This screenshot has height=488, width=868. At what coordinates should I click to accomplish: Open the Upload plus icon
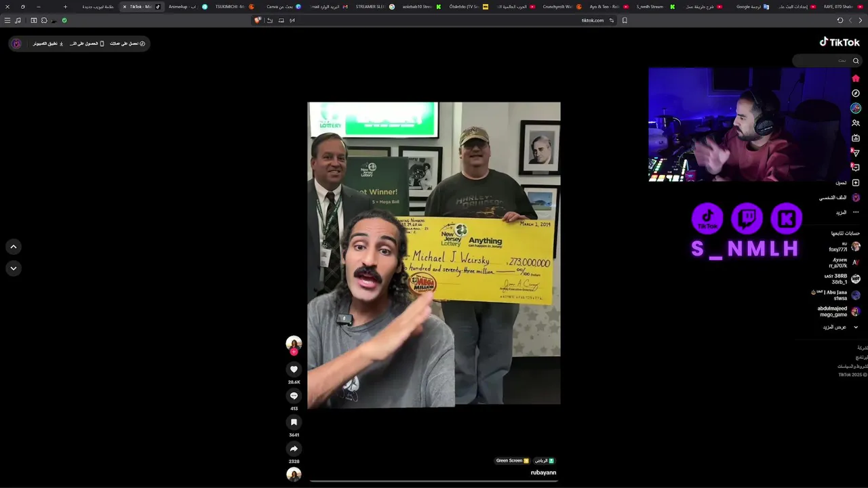tap(856, 183)
